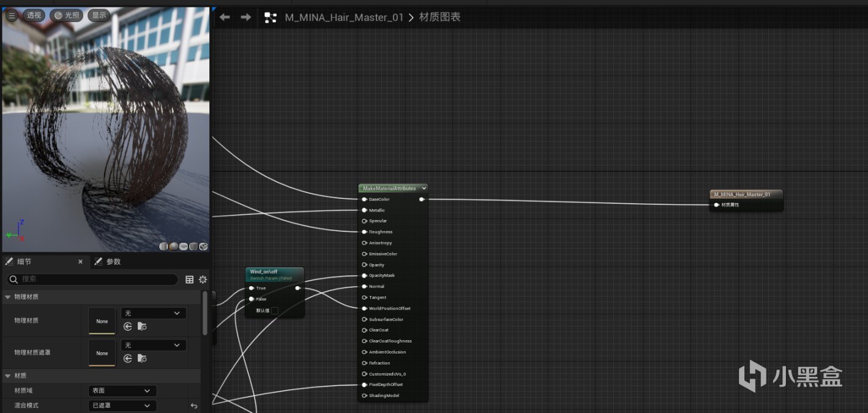Screen dimensions: 868x413
Task: Click the BaseColor input pin
Action: pyautogui.click(x=364, y=199)
